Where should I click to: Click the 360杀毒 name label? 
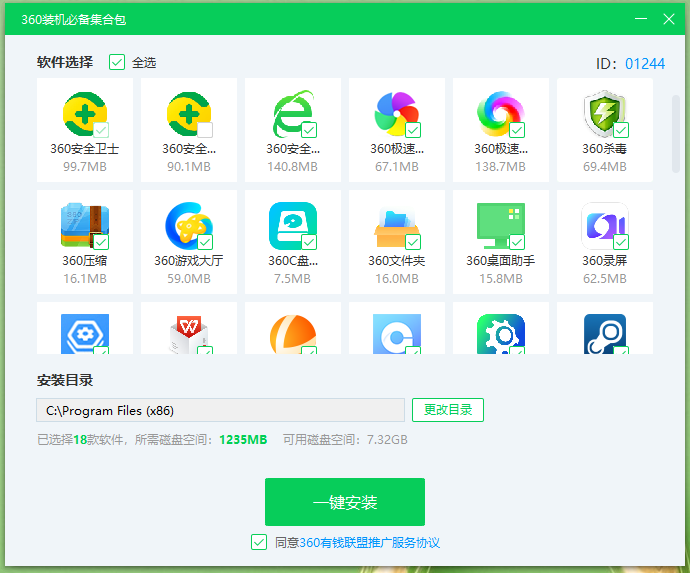[x=605, y=149]
